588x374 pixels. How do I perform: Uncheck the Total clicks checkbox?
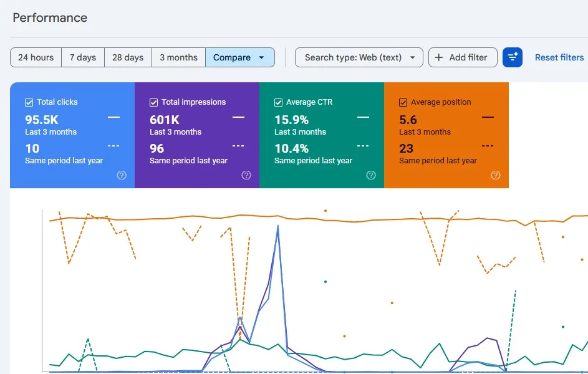point(29,102)
